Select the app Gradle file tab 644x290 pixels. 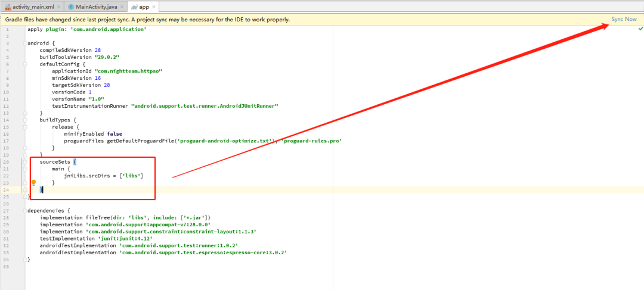click(143, 7)
